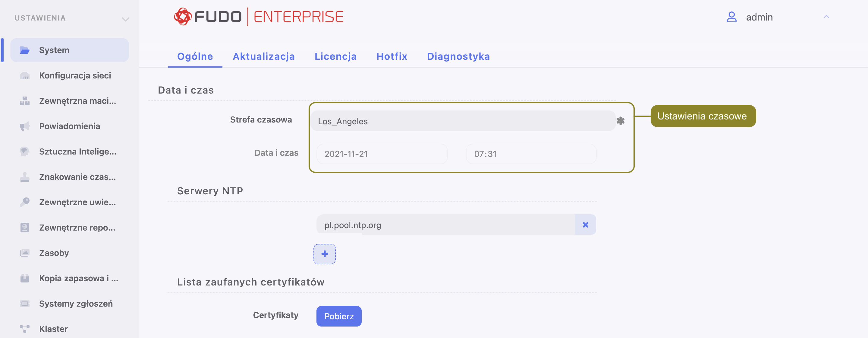Screen dimensions: 868x338
Task: Click the Pobierz certificates button
Action: click(x=339, y=316)
